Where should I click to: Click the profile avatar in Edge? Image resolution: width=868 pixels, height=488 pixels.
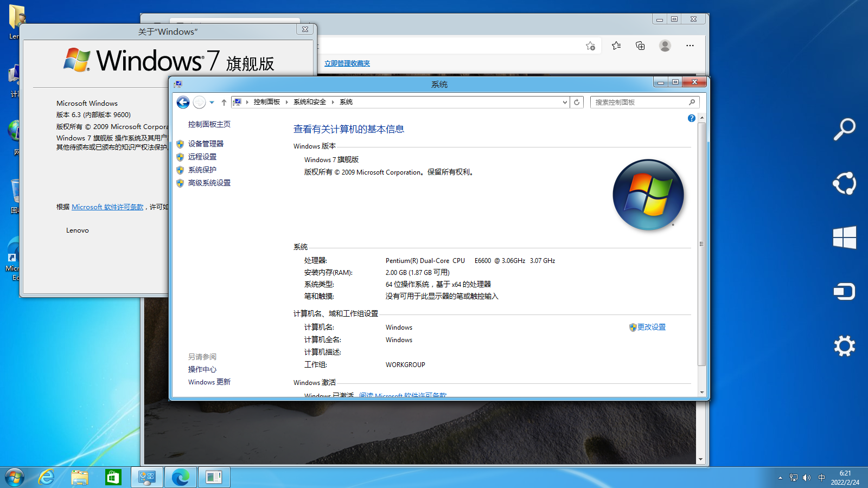click(x=665, y=46)
